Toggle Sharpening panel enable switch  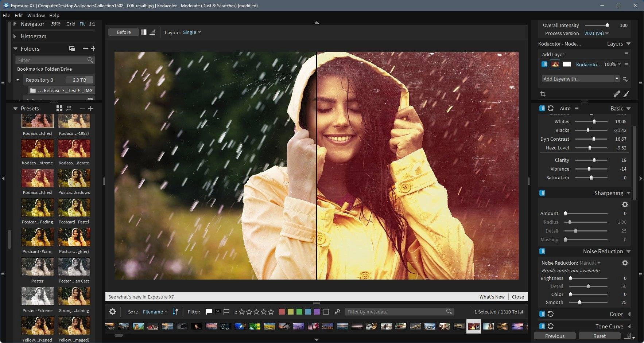pos(542,193)
